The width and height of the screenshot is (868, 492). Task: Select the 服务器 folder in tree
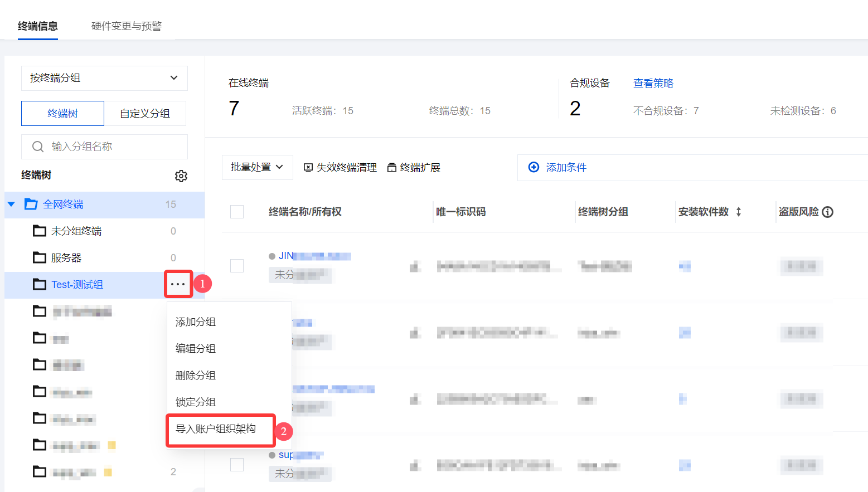66,258
